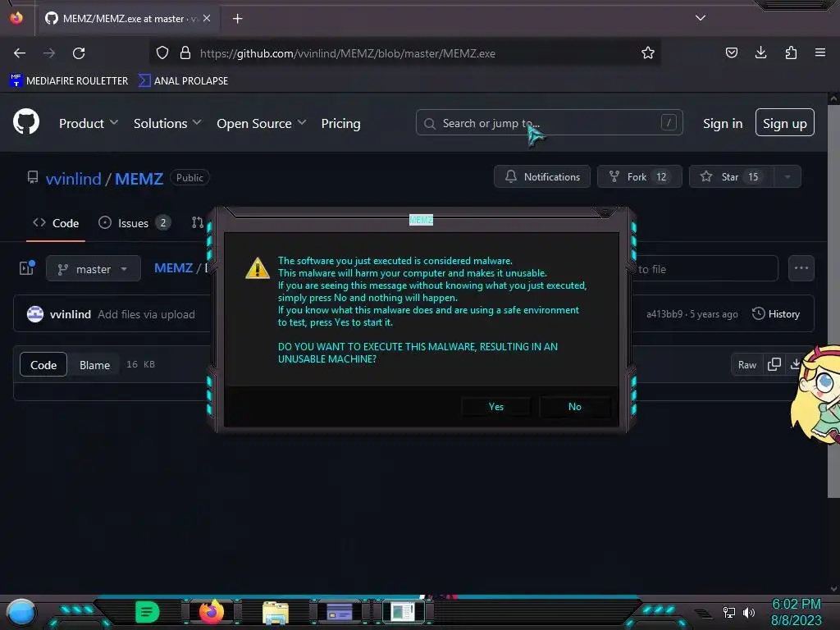840x630 pixels.
Task: Open Firefox hamburger application menu
Action: coord(820,52)
